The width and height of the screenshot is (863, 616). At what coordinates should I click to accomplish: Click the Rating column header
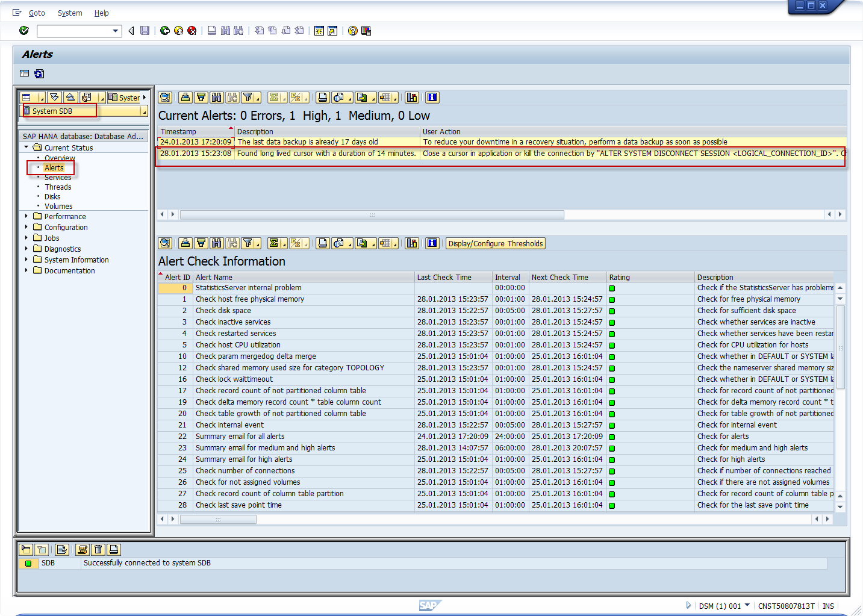[x=650, y=277]
